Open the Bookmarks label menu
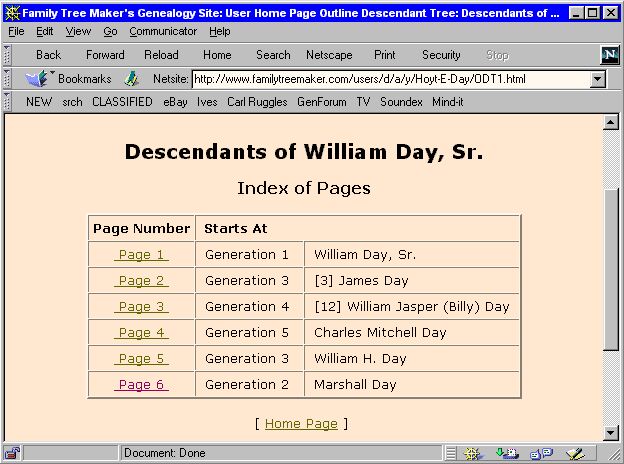This screenshot has width=624, height=464. (85, 79)
